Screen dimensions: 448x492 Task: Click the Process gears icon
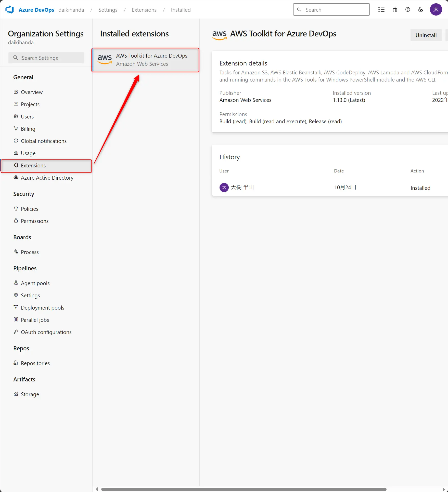click(x=16, y=252)
